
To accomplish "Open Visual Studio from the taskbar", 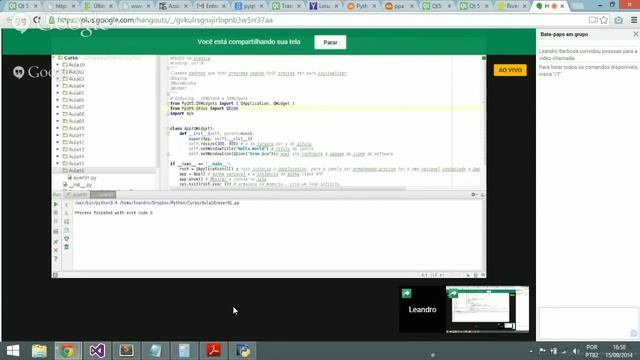I will [97, 351].
